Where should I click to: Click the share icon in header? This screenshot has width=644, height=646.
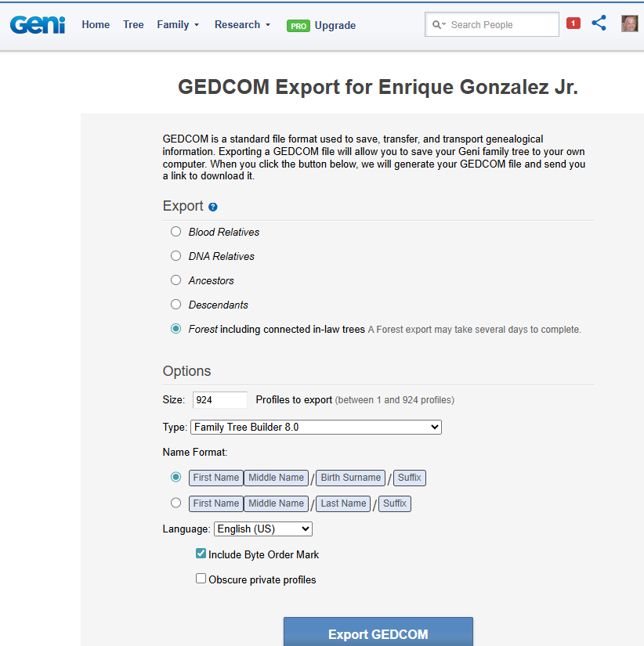[599, 23]
